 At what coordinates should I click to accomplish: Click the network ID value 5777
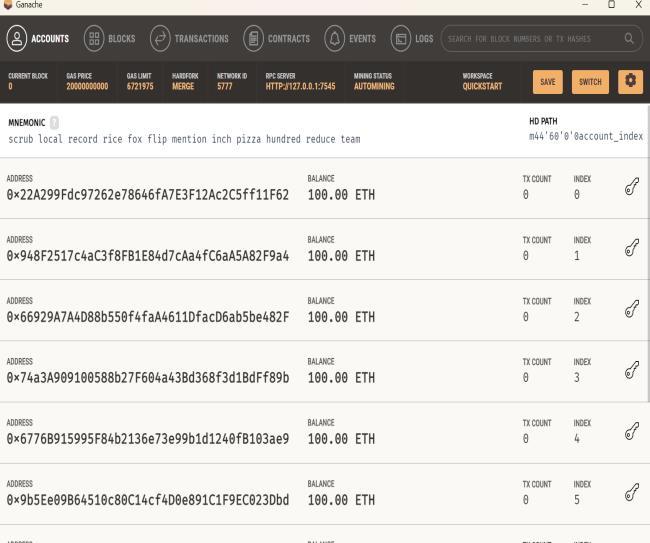point(225,86)
